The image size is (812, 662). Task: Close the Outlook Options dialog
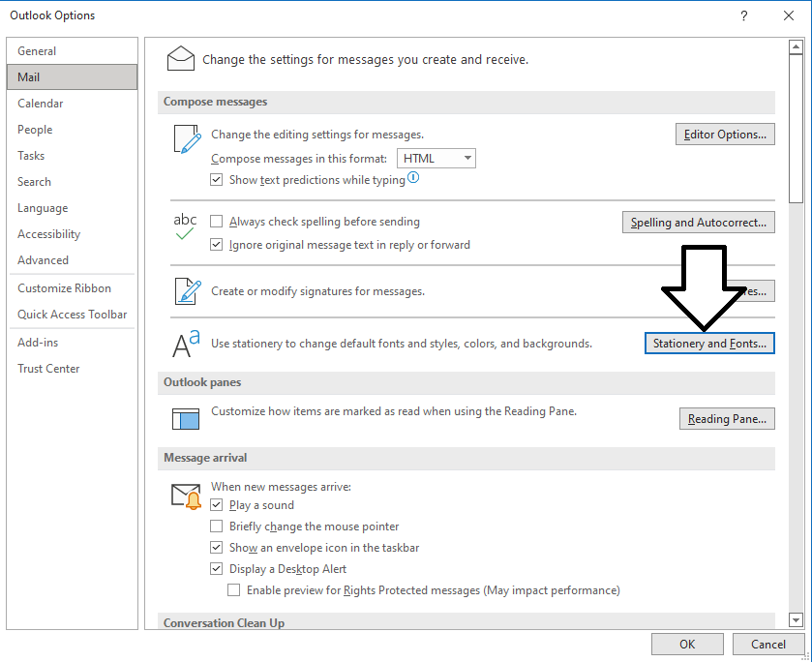click(788, 15)
